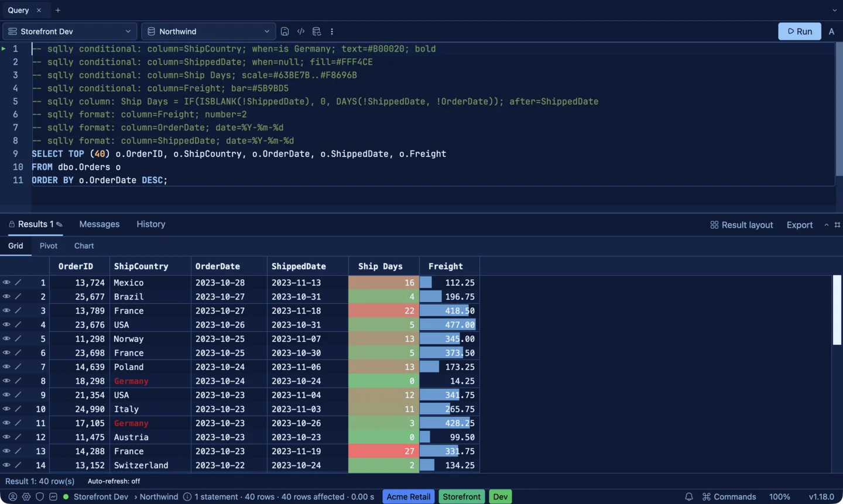Click the run marker arrow on line 1
Image resolution: width=843 pixels, height=504 pixels.
pos(4,49)
